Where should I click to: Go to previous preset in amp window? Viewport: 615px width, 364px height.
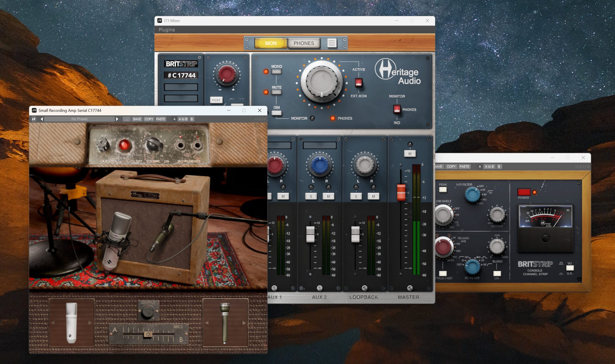42,119
